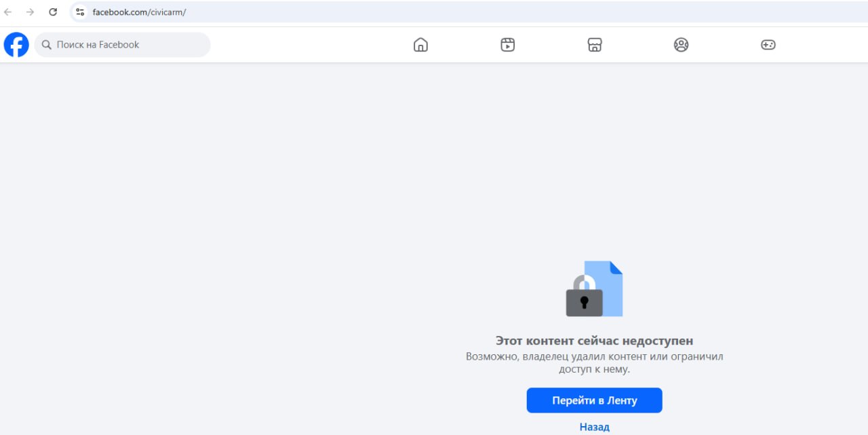
Task: Go to Marketplace storefront icon
Action: 595,45
